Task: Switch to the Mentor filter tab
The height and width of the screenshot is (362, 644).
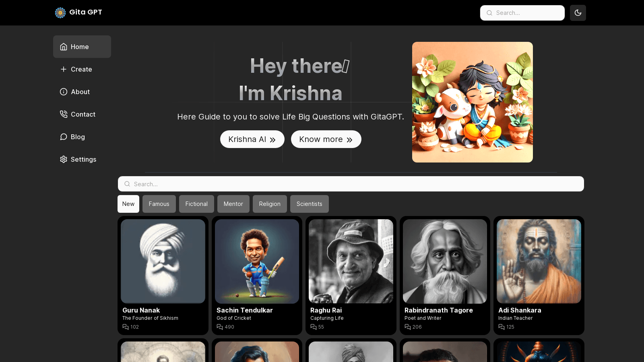Action: point(233,204)
